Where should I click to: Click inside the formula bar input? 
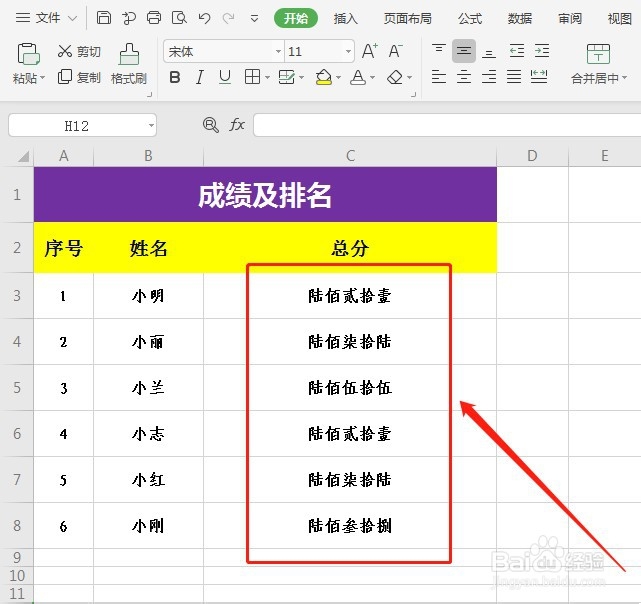[447, 125]
